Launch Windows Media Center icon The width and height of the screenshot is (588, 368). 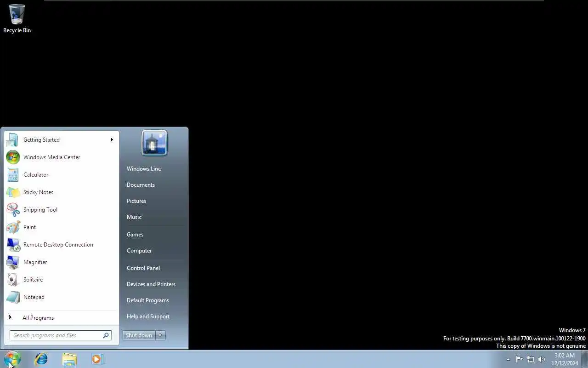point(12,157)
